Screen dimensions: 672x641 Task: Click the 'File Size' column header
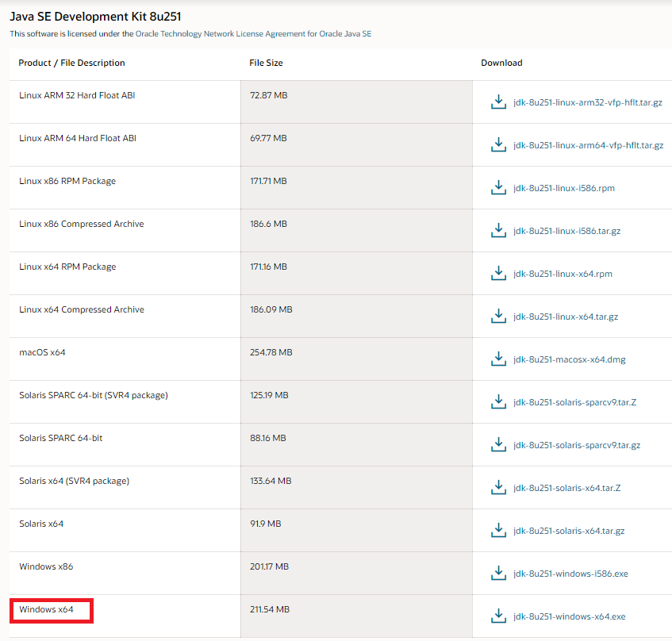pos(266,63)
